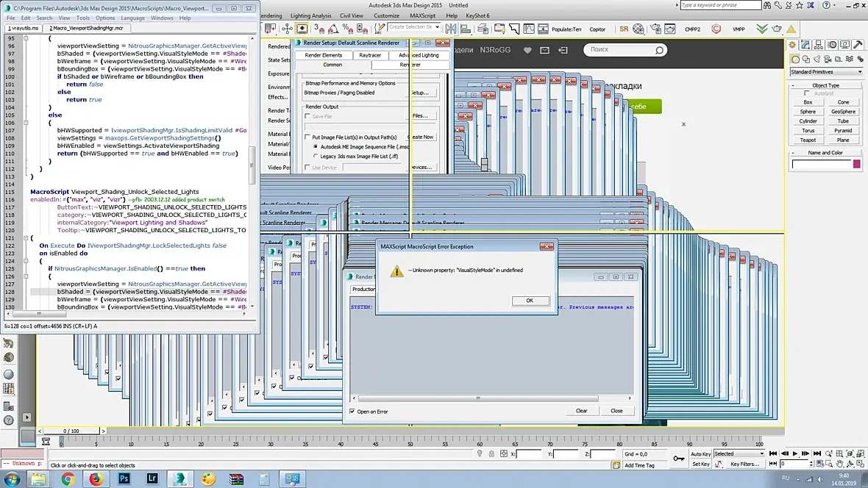The image size is (868, 488).
Task: Click the object color swatch
Action: (x=856, y=164)
